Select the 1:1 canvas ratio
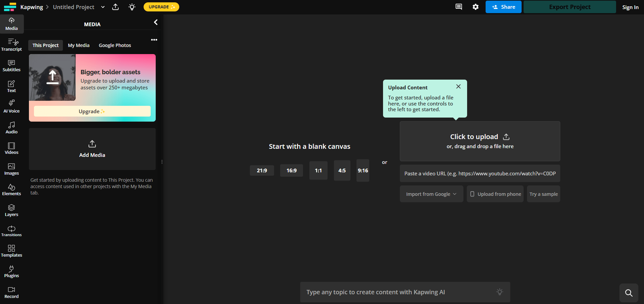This screenshot has height=304, width=644. [x=318, y=170]
